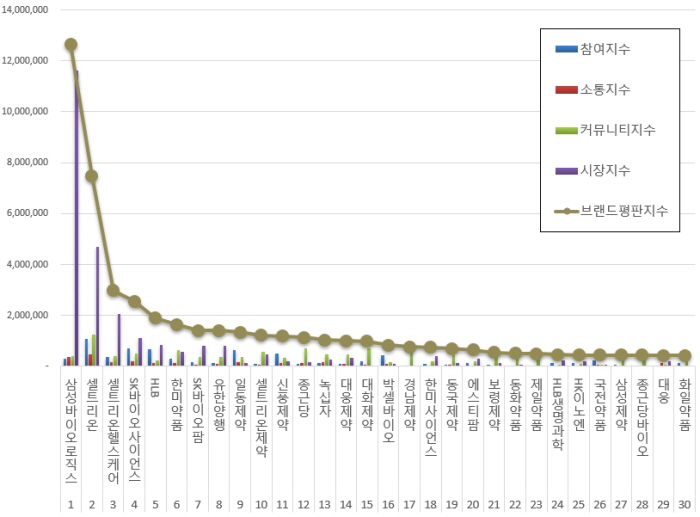The width and height of the screenshot is (700, 517).
Task: Click rank number 15 under 대화제약
Action: tap(367, 504)
